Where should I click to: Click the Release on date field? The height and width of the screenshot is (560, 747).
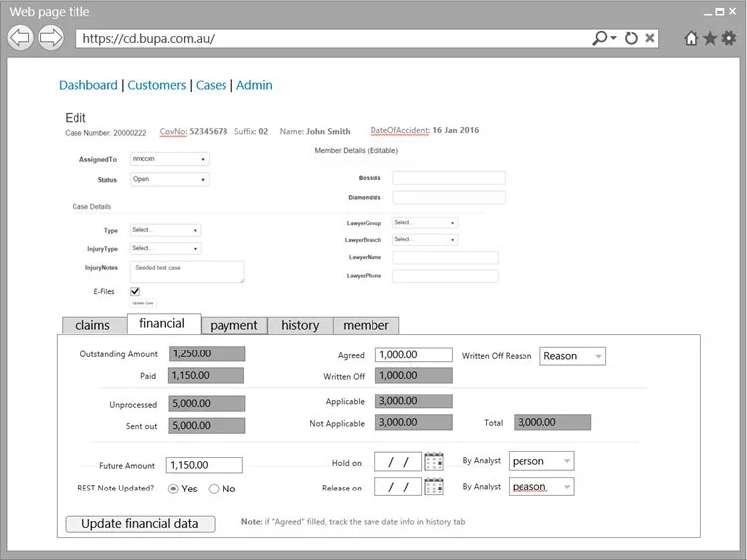pos(398,487)
